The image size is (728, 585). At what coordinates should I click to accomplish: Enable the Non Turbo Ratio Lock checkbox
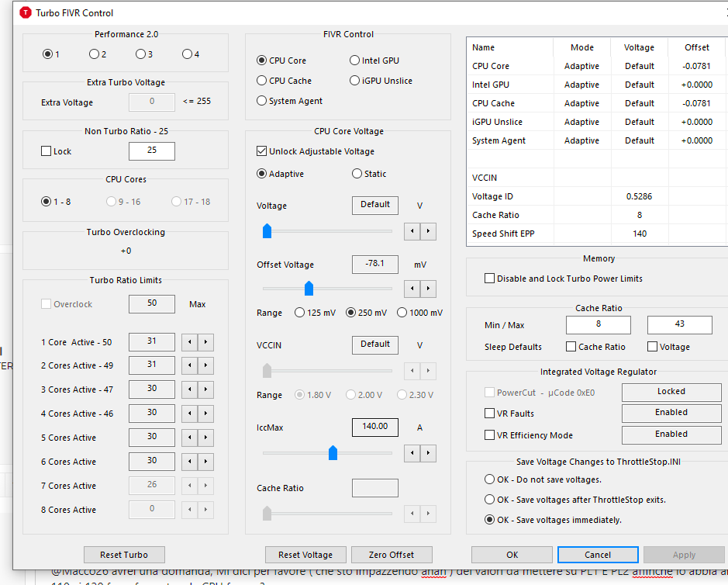(x=46, y=151)
